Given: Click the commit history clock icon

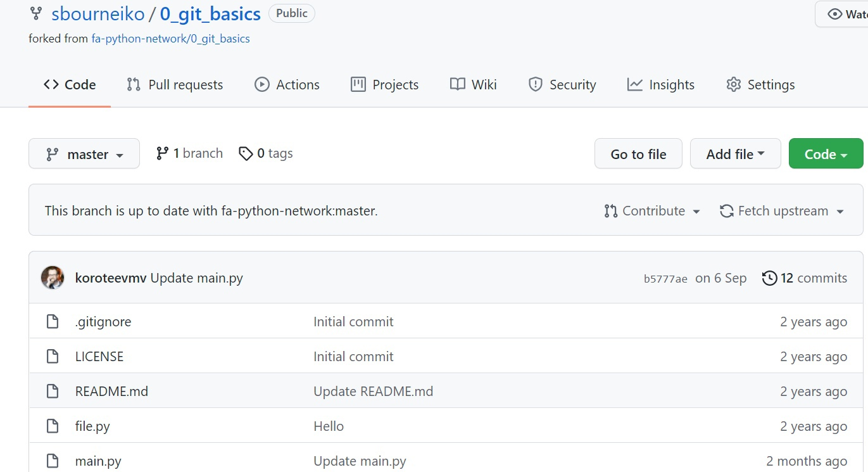Looking at the screenshot, I should click(x=769, y=278).
